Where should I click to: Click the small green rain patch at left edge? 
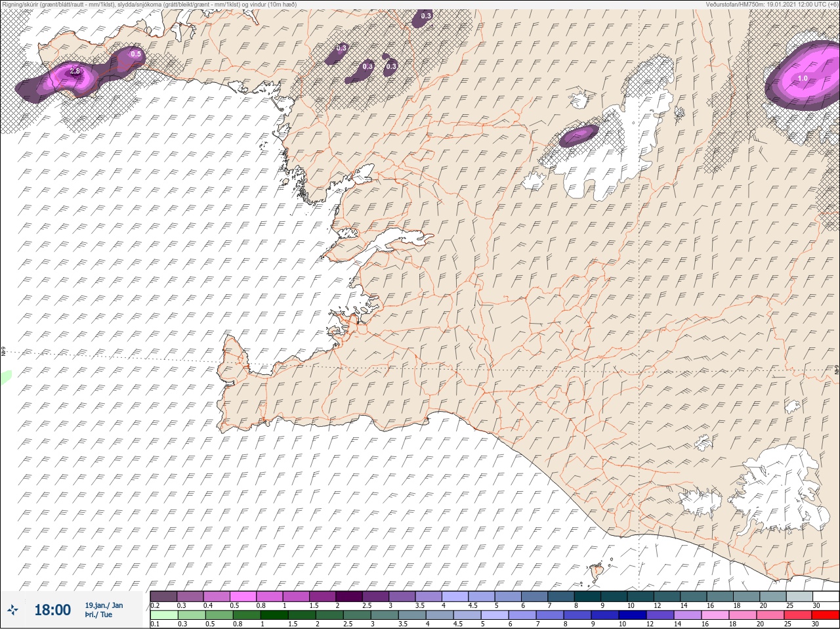coord(5,377)
